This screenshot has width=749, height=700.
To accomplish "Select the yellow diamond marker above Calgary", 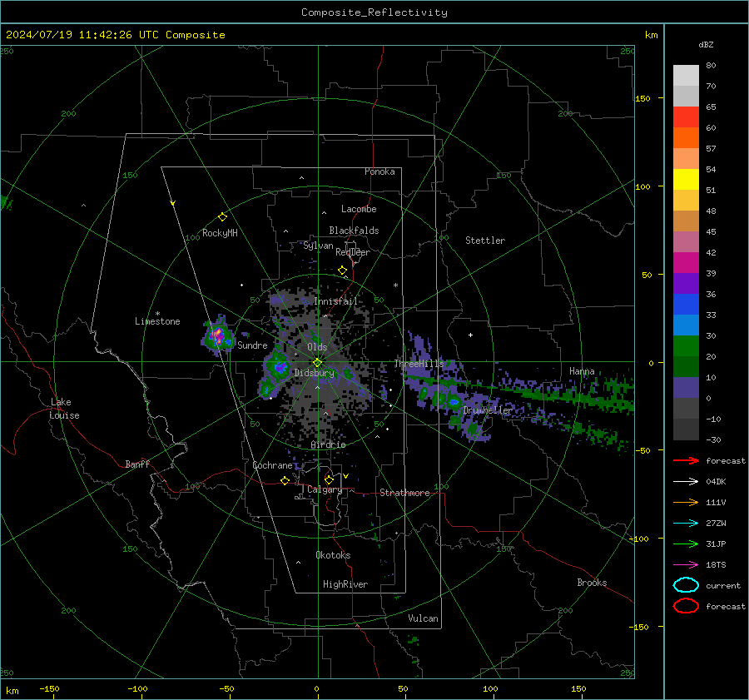I will [329, 479].
